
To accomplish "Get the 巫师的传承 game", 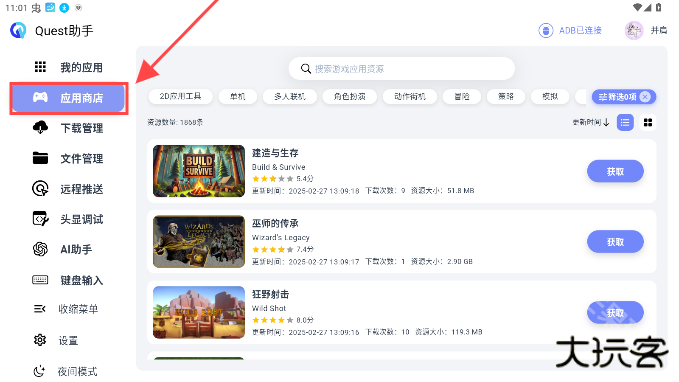I will [615, 242].
